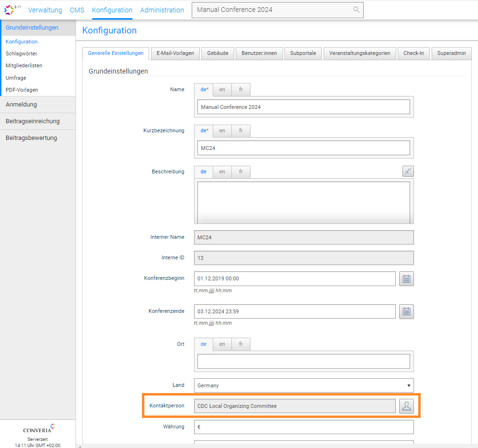This screenshot has width=478, height=448.
Task: Switch to E-Mail-Vorlagen tab
Action: (175, 53)
